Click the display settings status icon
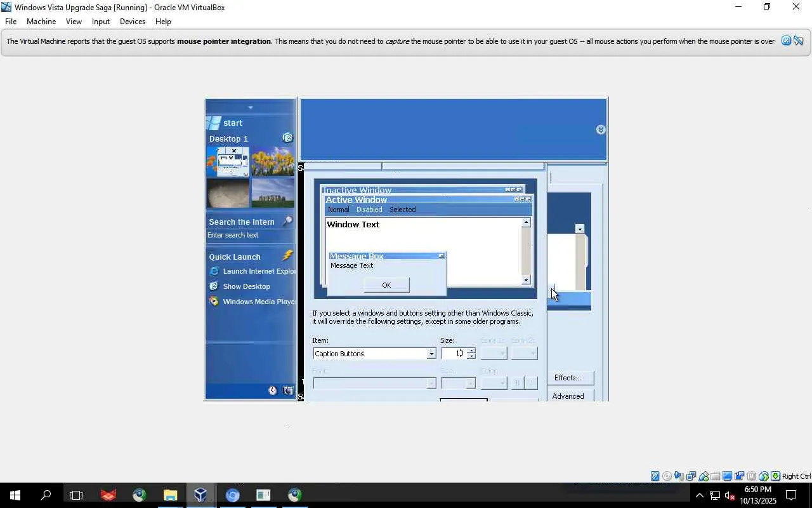 (x=728, y=476)
